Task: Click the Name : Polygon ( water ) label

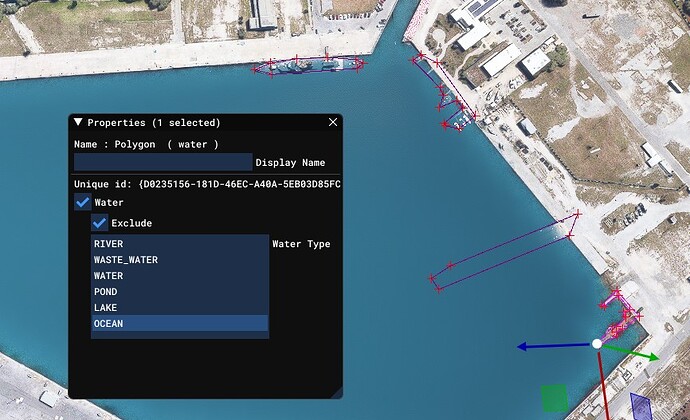Action: [146, 144]
